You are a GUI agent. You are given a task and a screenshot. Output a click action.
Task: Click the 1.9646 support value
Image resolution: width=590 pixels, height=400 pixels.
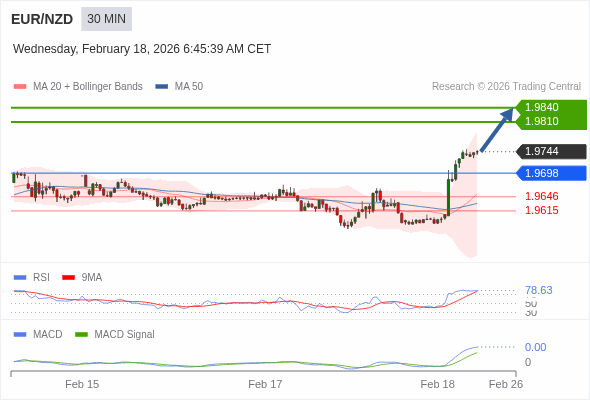[x=542, y=196]
